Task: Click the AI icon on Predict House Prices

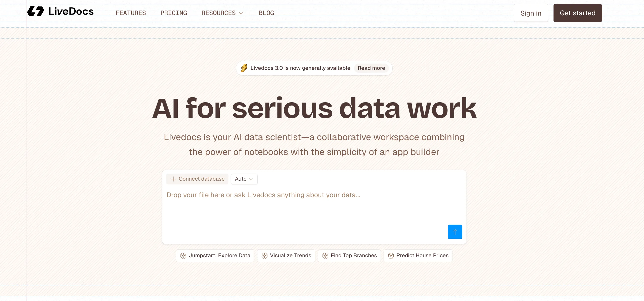Action: [x=391, y=256]
